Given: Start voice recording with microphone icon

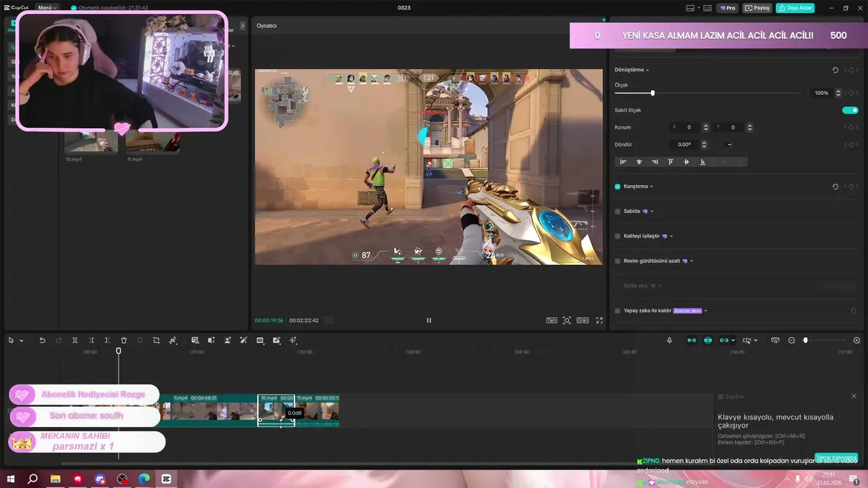Looking at the screenshot, I should [669, 340].
